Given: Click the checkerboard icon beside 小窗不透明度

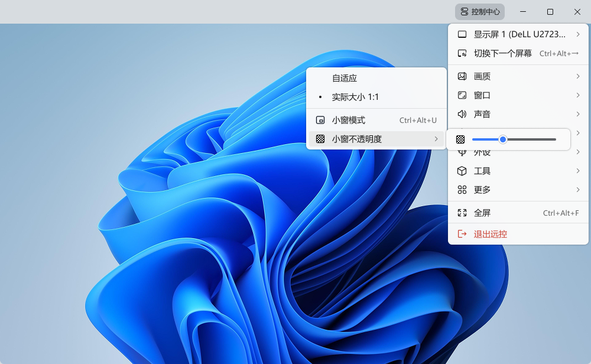Looking at the screenshot, I should (x=320, y=139).
